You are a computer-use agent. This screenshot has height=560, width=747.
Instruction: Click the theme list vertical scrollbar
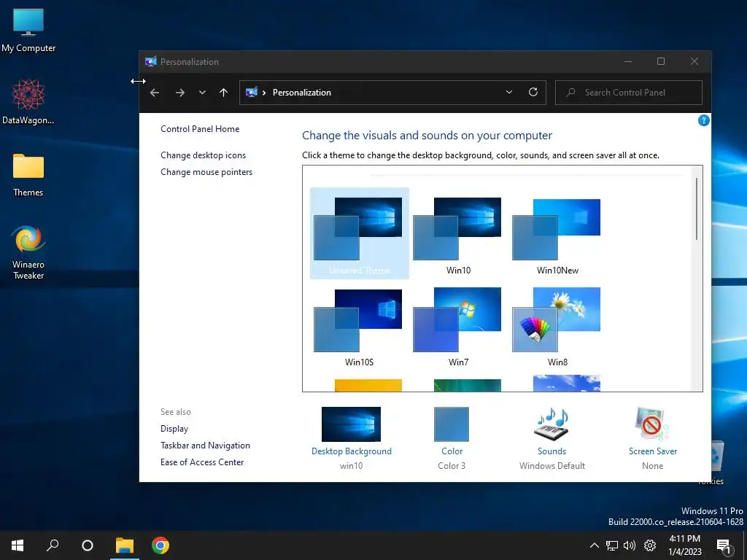tap(697, 209)
